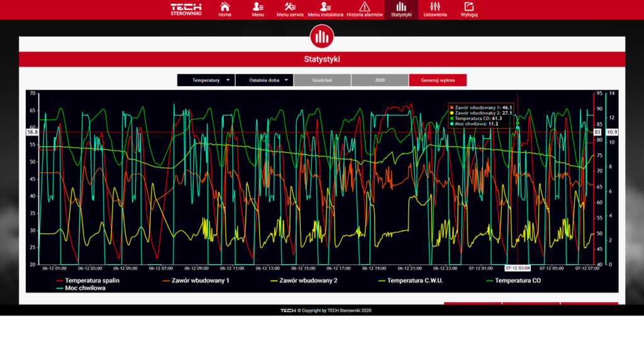Open the Ostatnia doba period dropdown
The height and width of the screenshot is (338, 644).
coord(264,80)
